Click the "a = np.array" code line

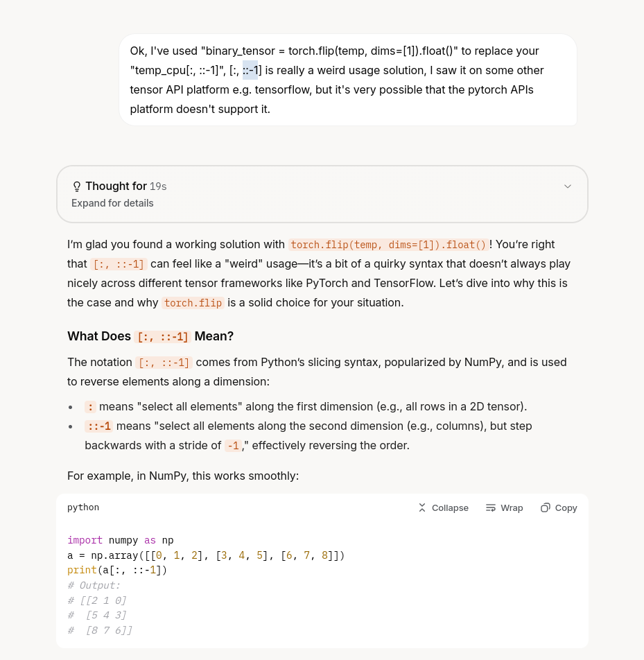tap(206, 555)
